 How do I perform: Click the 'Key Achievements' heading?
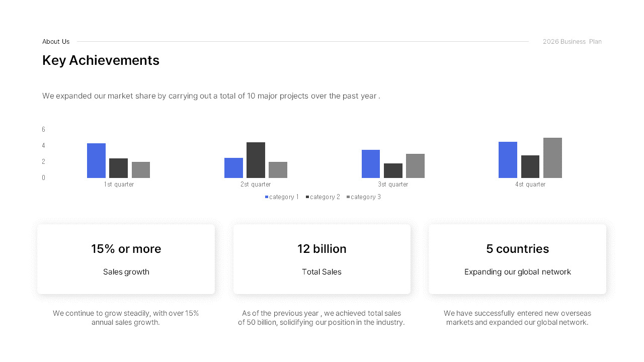(101, 60)
